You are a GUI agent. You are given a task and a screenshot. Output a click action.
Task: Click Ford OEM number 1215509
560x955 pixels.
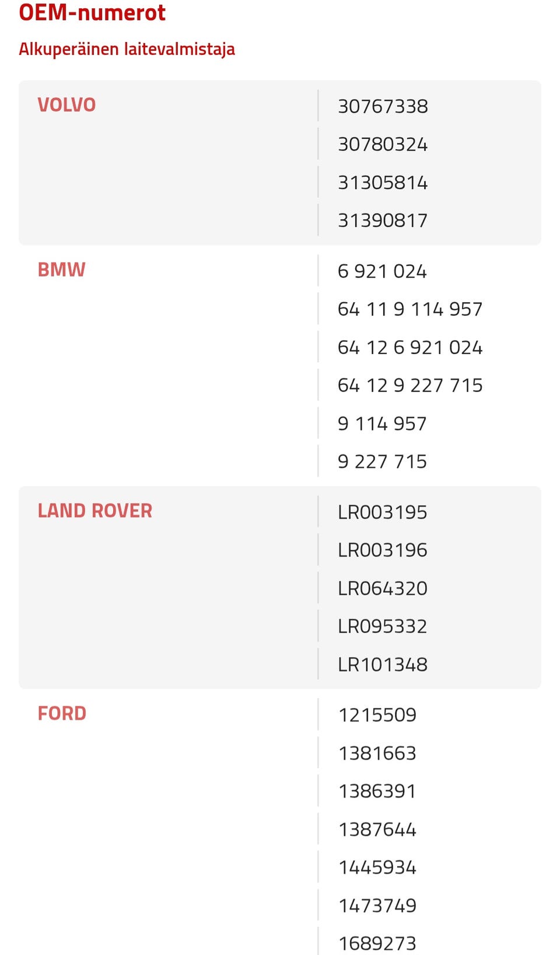(x=377, y=715)
